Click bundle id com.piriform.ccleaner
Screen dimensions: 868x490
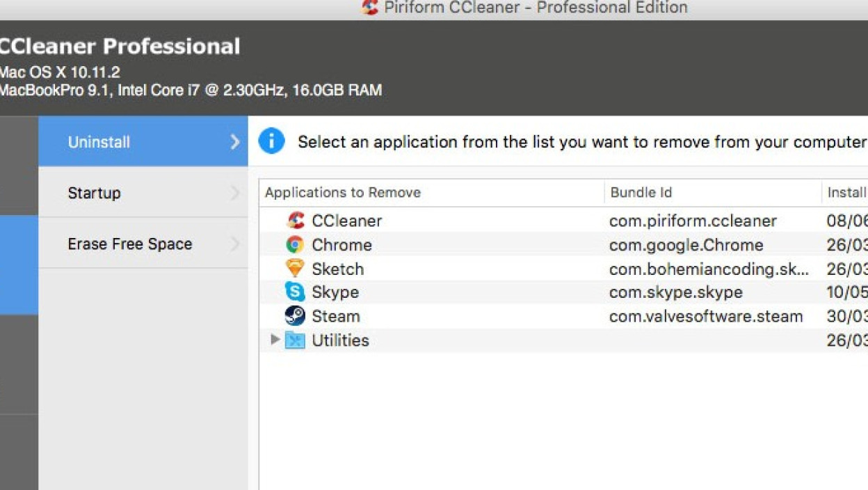693,221
